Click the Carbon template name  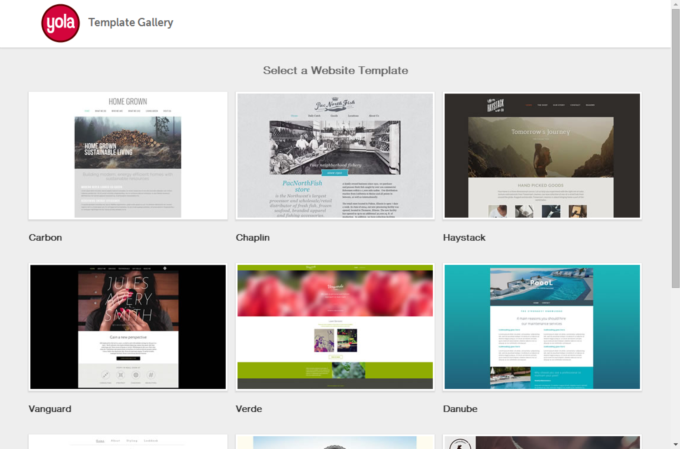[46, 238]
